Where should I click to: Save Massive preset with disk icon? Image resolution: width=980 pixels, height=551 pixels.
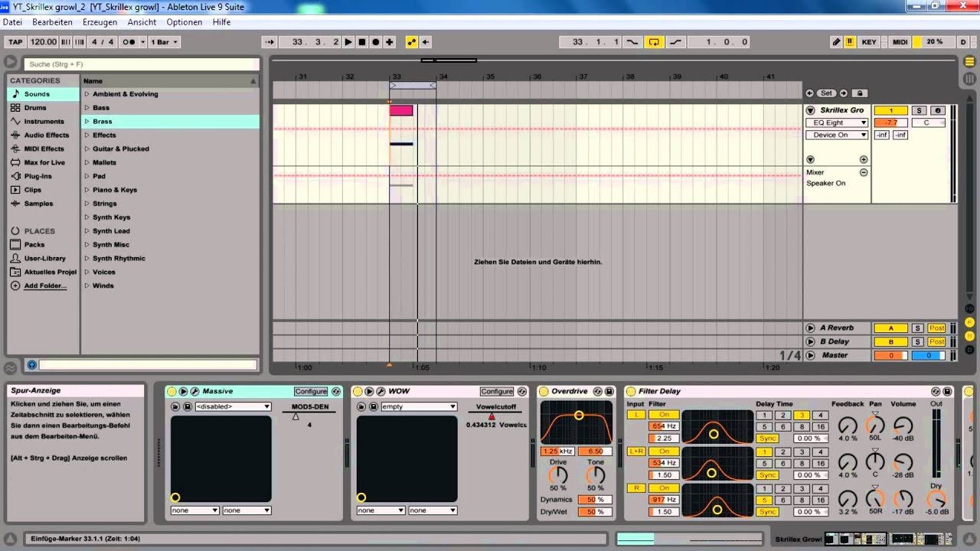click(x=188, y=406)
